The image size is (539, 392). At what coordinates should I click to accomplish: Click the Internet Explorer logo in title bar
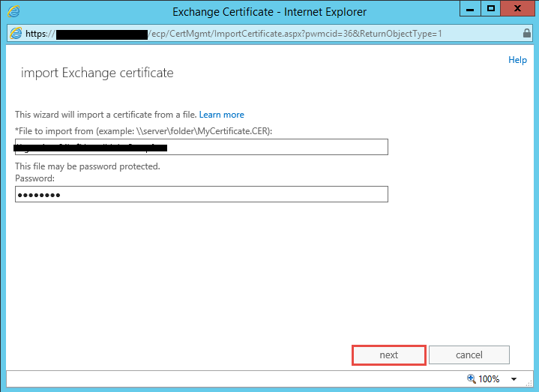point(13,11)
